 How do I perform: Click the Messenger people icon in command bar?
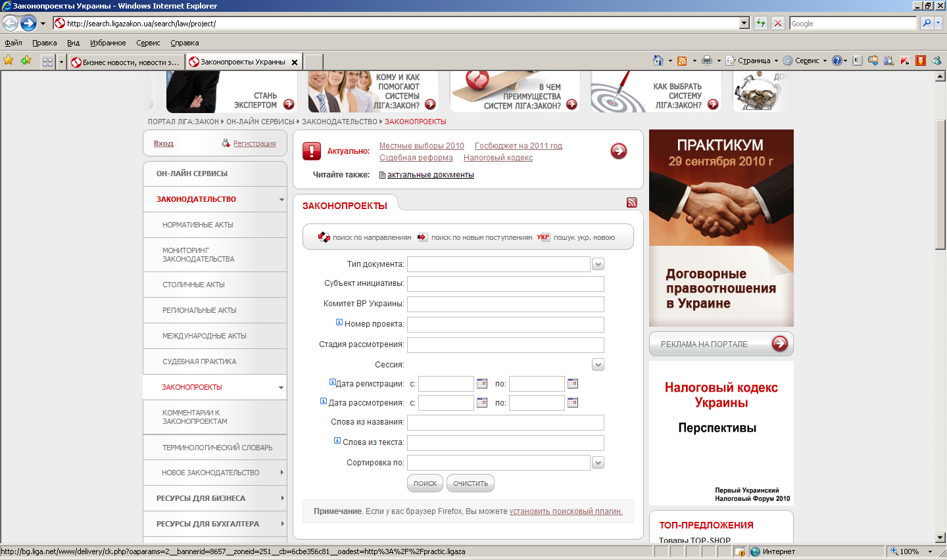936,60
